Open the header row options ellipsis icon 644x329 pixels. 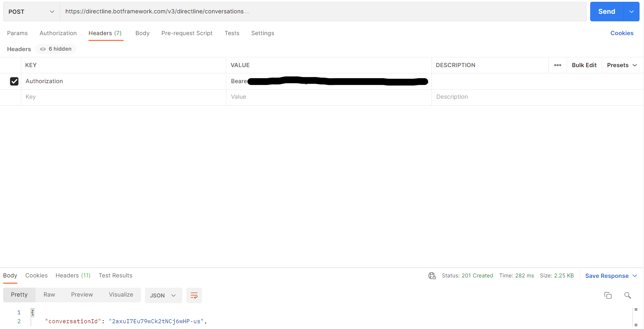557,65
